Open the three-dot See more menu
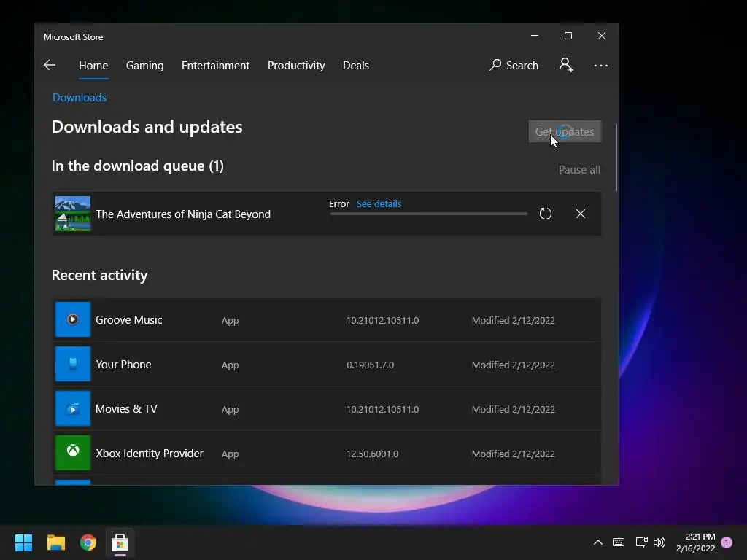The height and width of the screenshot is (560, 747). click(601, 65)
